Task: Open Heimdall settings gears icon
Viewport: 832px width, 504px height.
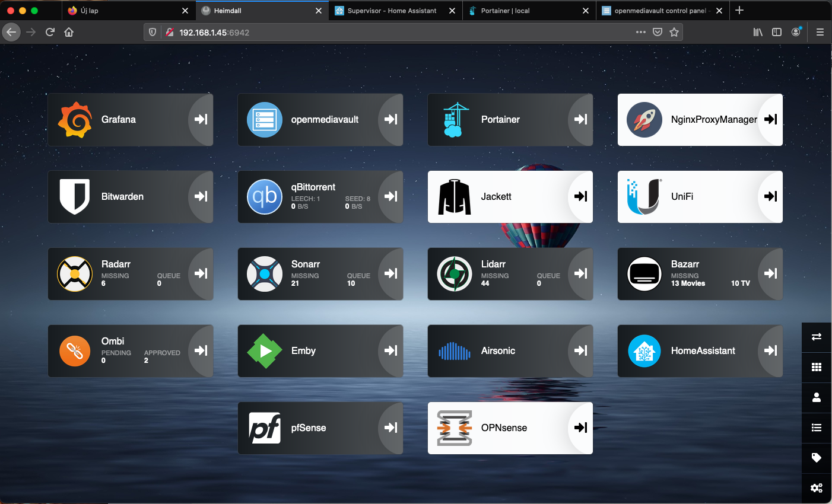Action: point(817,488)
